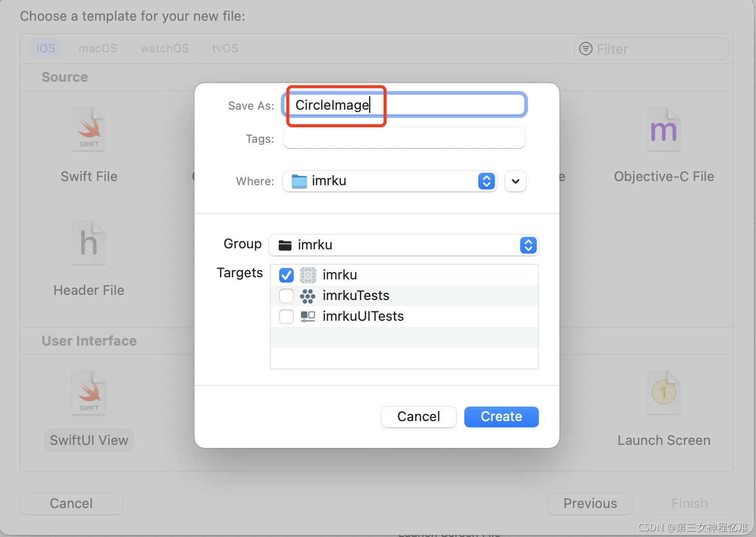Click Create to save the file
The image size is (756, 537).
click(x=502, y=417)
